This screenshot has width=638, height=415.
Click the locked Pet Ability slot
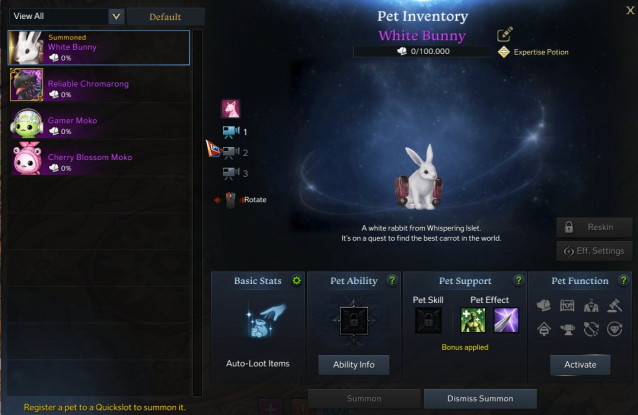[x=354, y=321]
